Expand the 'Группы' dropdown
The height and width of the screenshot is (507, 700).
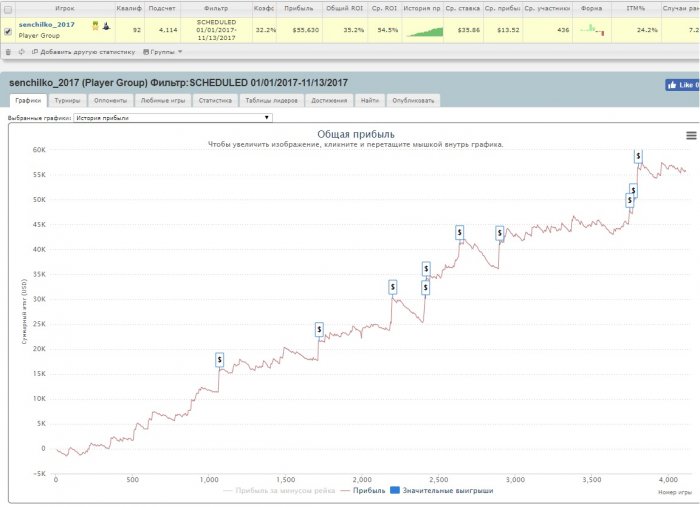click(x=163, y=51)
